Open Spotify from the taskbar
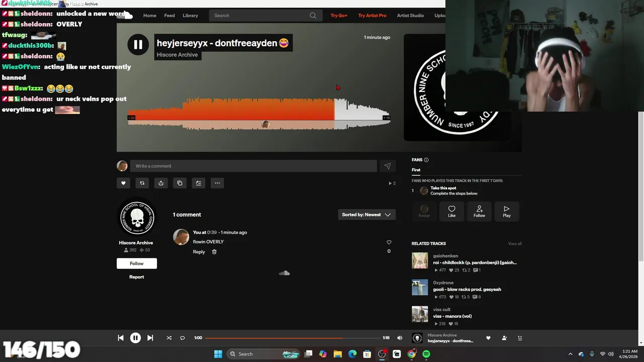644x362 pixels. tap(426, 354)
